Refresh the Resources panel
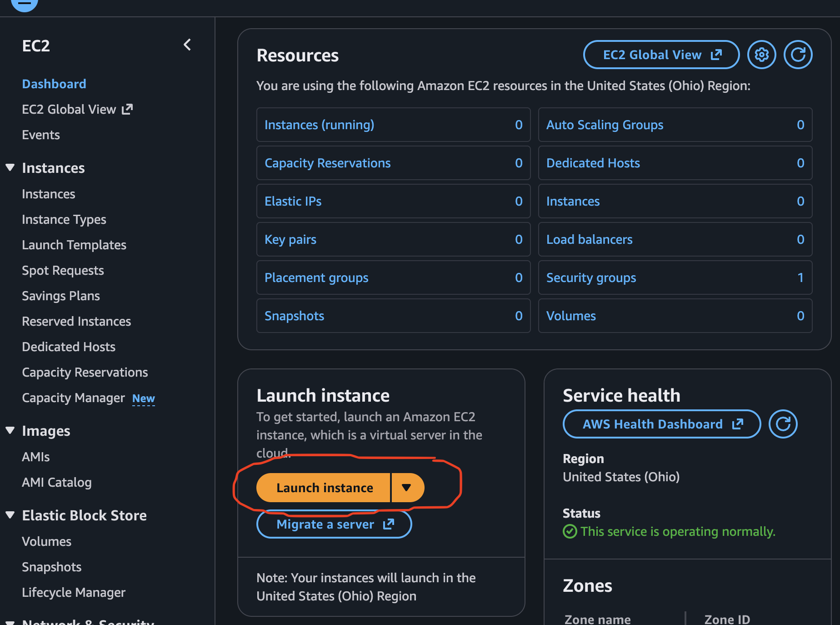This screenshot has width=840, height=625. [x=798, y=55]
